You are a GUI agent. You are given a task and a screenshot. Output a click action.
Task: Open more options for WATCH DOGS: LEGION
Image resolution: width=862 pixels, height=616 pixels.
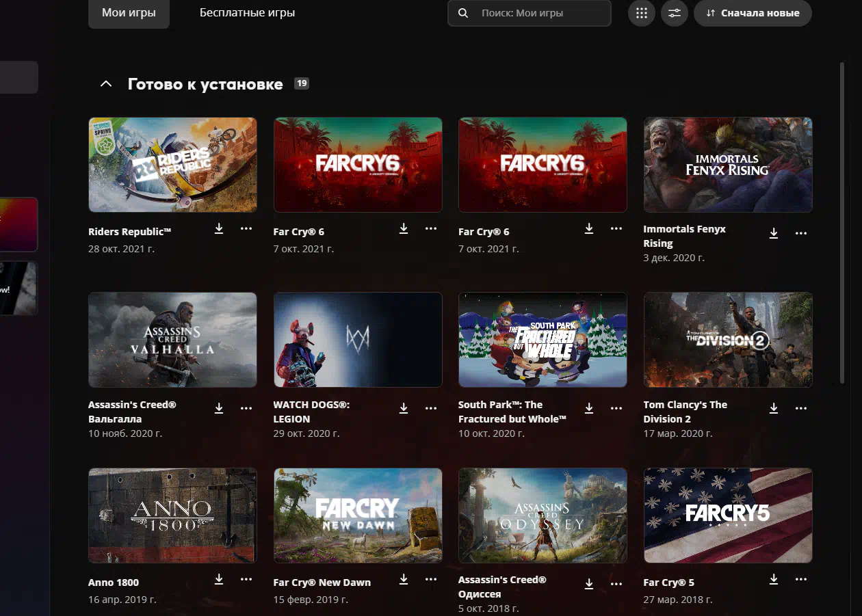click(x=431, y=408)
